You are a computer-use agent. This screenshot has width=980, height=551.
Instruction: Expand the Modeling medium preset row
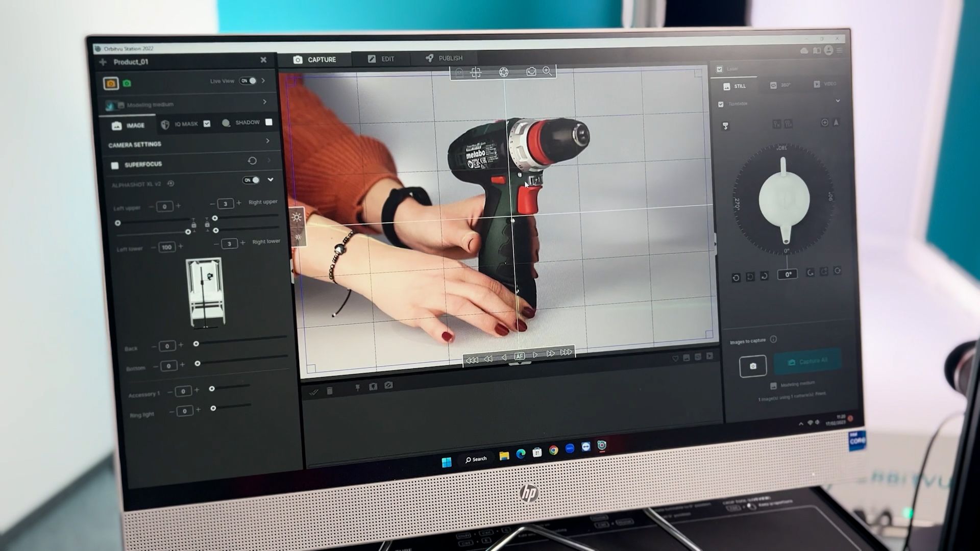point(264,102)
